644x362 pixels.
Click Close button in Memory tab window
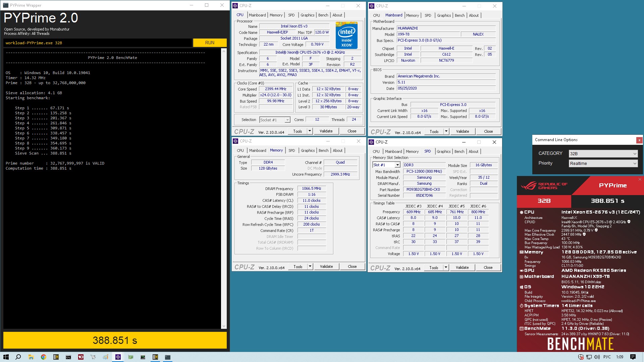pos(352,266)
